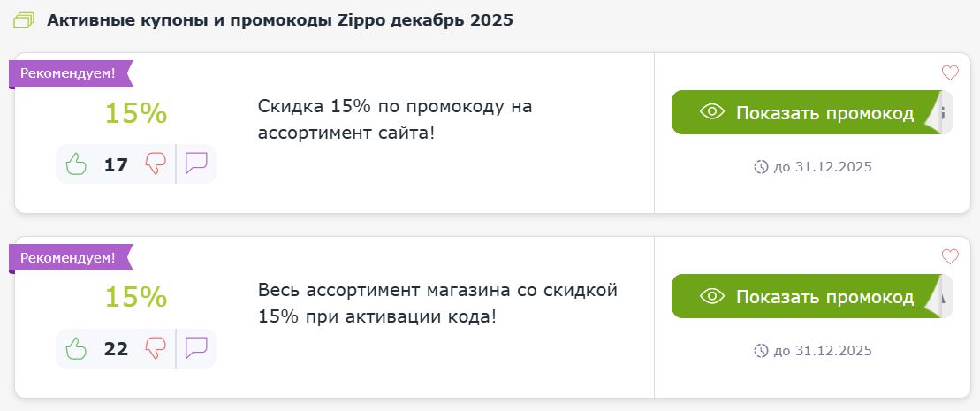The height and width of the screenshot is (411, 980).
Task: Open comments for the 22-vote coupon
Action: [196, 348]
